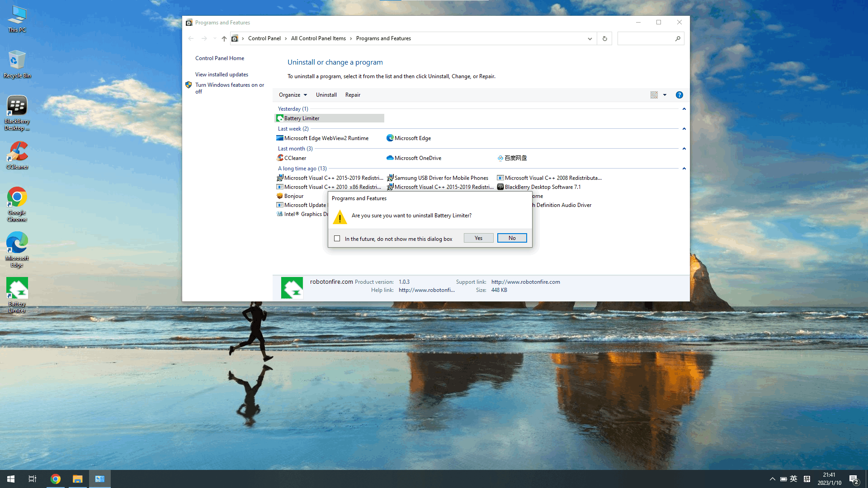This screenshot has height=488, width=868.
Task: Open the view options dropdown arrow
Action: [x=665, y=95]
